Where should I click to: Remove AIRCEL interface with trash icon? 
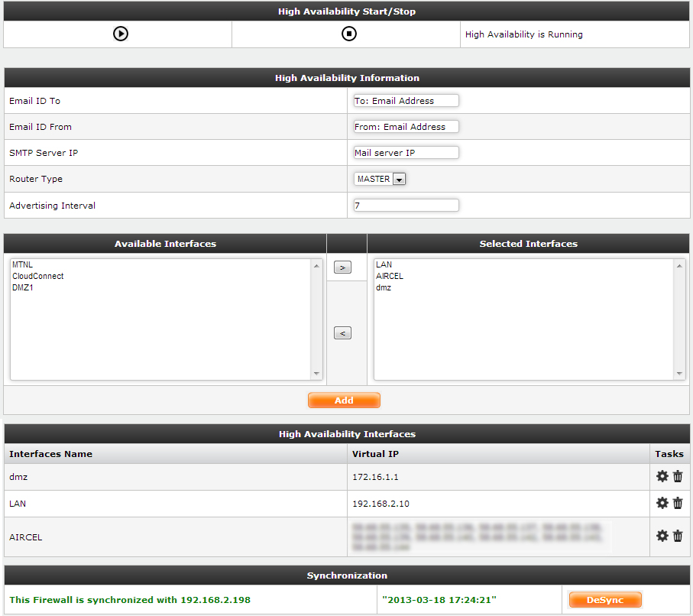point(678,536)
